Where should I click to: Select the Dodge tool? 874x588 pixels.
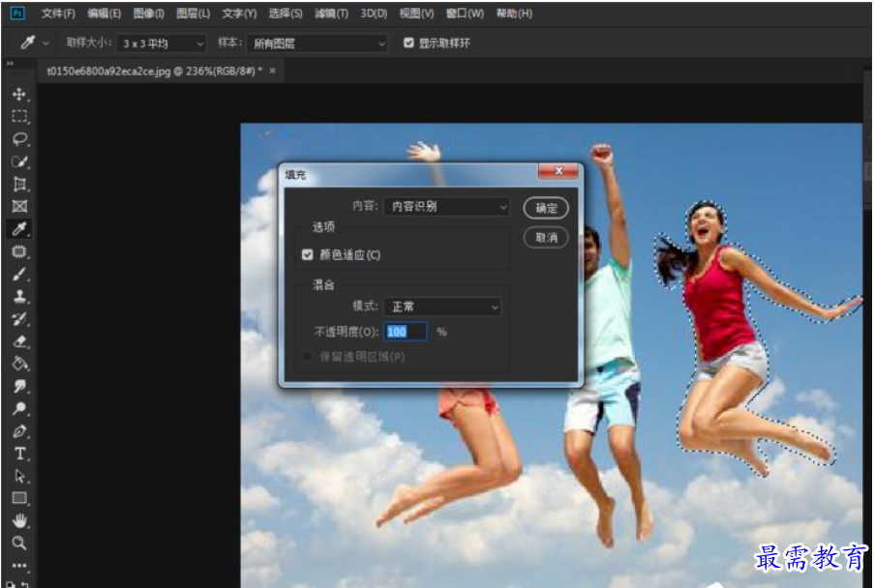coord(19,408)
